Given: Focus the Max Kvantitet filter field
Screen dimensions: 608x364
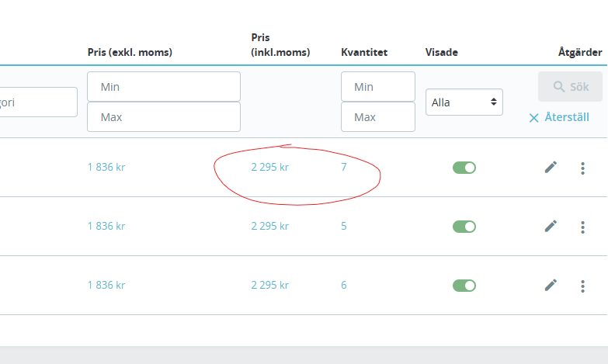Looking at the screenshot, I should click(x=378, y=116).
